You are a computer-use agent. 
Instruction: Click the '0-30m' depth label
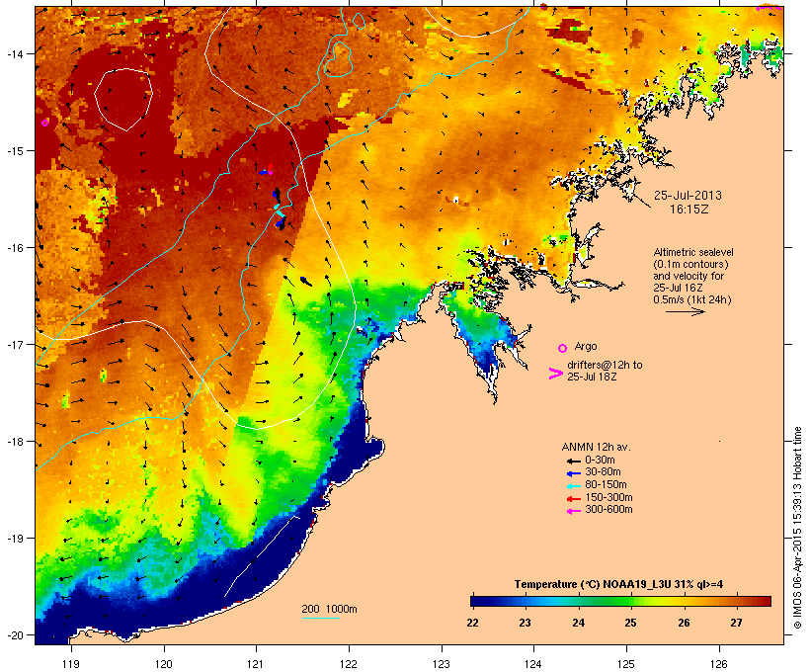point(600,461)
